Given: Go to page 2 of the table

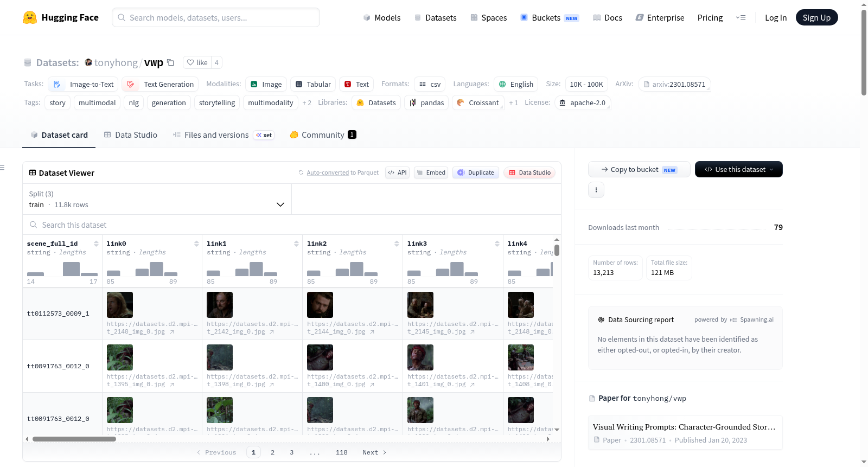Looking at the screenshot, I should (x=272, y=452).
